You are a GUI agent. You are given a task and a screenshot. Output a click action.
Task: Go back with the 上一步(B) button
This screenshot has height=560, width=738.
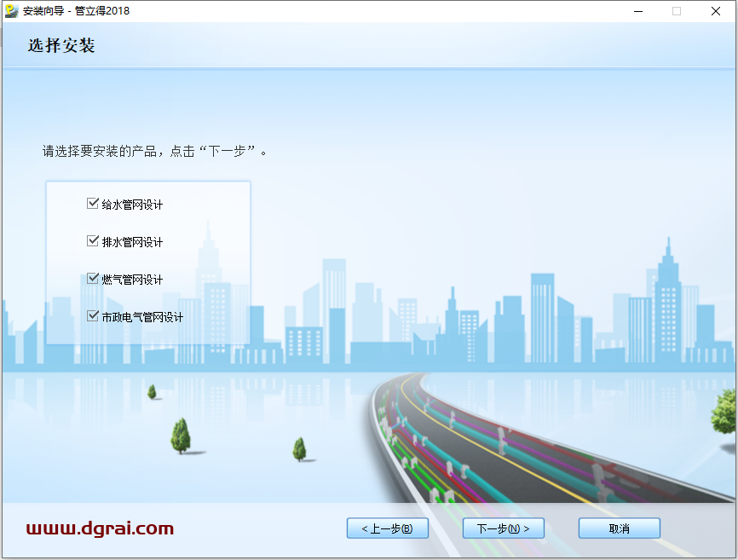point(387,528)
